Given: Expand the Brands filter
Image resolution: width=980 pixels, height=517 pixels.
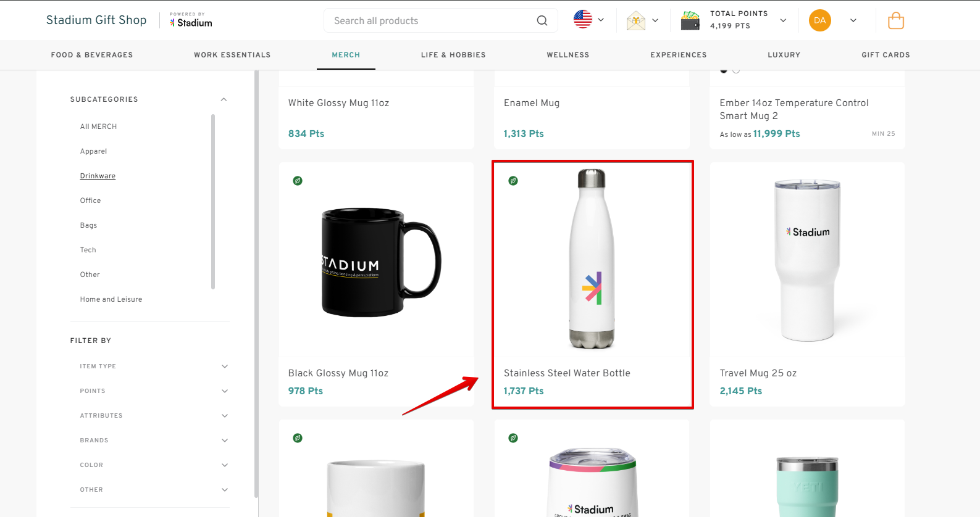Looking at the screenshot, I should [x=225, y=440].
